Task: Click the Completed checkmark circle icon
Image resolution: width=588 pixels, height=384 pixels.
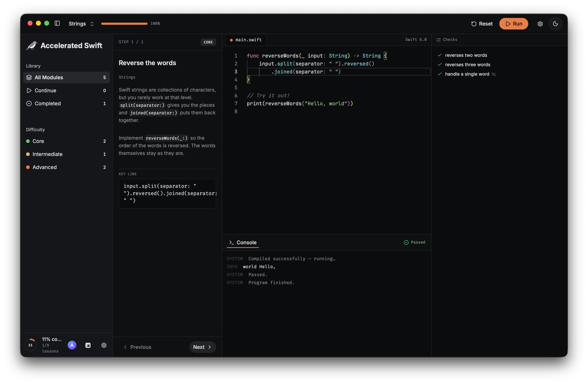Action: coord(29,104)
